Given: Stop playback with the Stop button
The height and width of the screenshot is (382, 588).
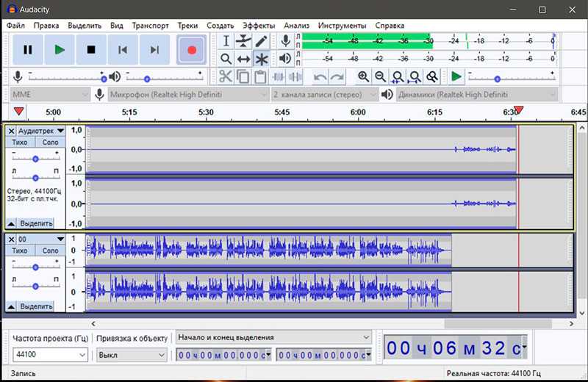Looking at the screenshot, I should tap(91, 50).
